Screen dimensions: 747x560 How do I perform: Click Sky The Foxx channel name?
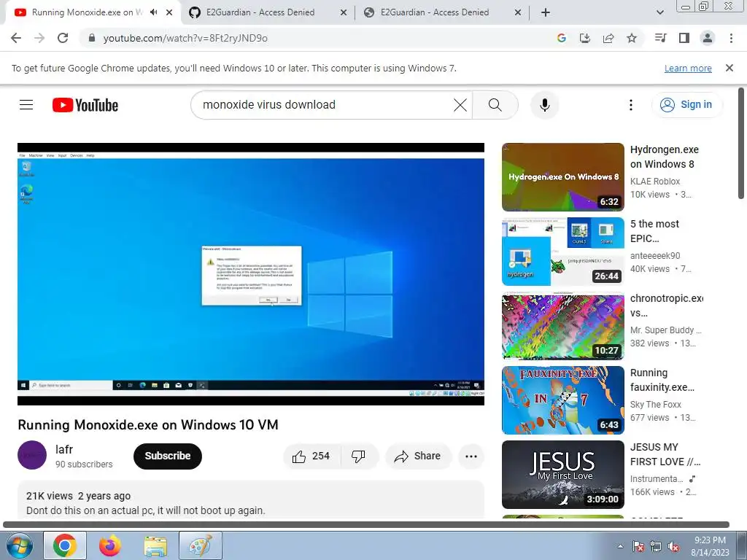pyautogui.click(x=656, y=404)
